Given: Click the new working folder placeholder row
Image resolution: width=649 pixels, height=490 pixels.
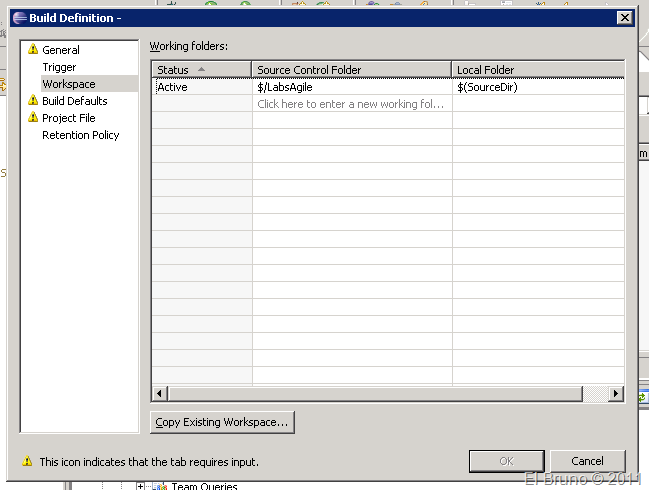Looking at the screenshot, I should coord(350,104).
